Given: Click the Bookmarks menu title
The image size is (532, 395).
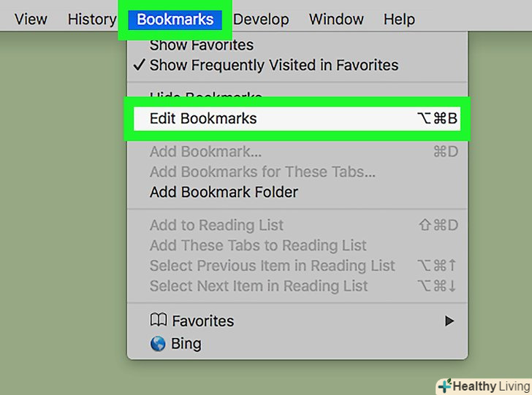Looking at the screenshot, I should 175,19.
